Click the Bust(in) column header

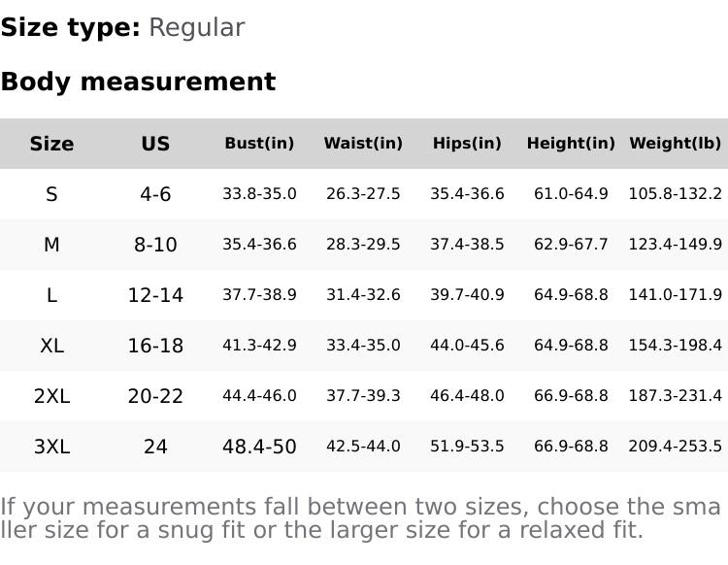259,144
